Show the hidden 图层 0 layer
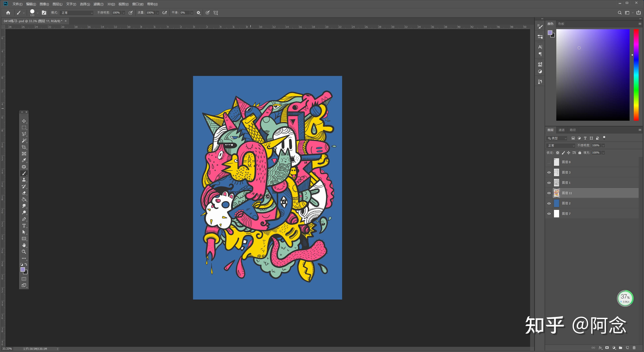The height and width of the screenshot is (352, 644). tap(549, 162)
